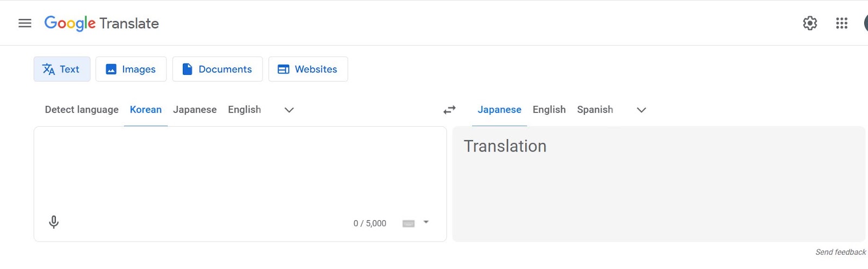This screenshot has height=269, width=868.
Task: Expand the source language list chevron
Action: pos(289,110)
